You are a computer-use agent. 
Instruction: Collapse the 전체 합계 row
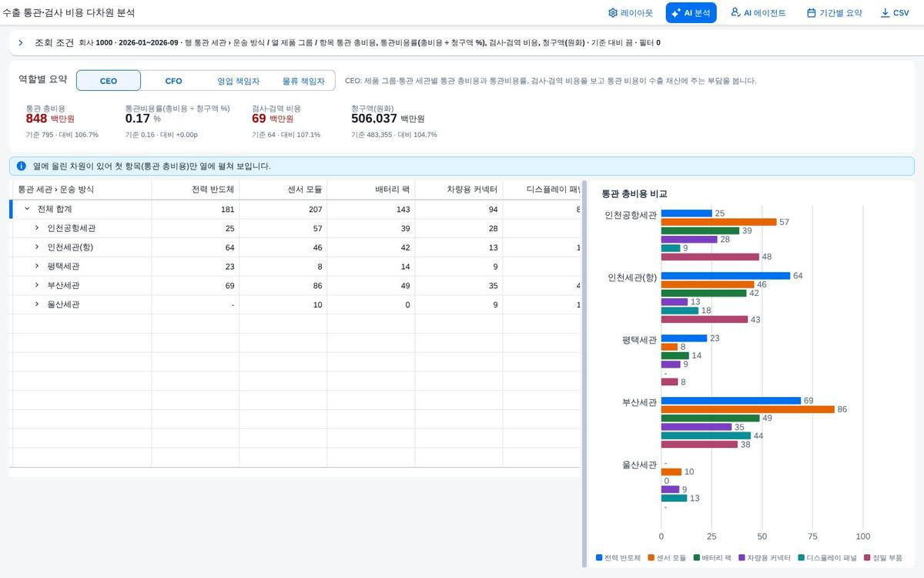point(27,209)
